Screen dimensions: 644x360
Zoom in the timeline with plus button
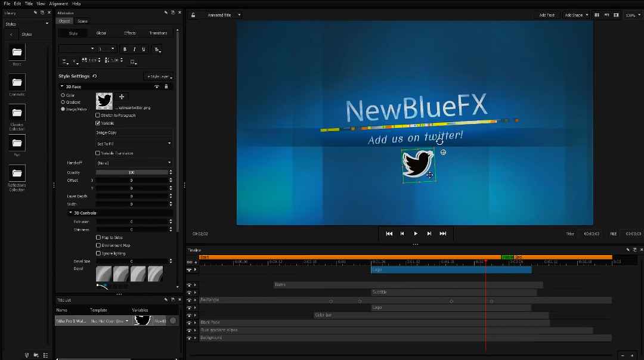(632, 355)
